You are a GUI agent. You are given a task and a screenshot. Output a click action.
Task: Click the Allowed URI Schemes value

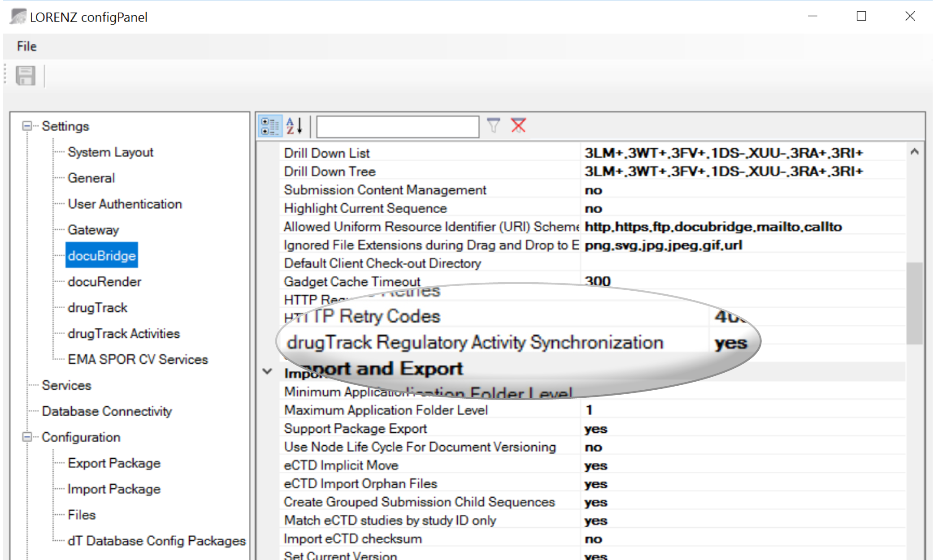(713, 227)
